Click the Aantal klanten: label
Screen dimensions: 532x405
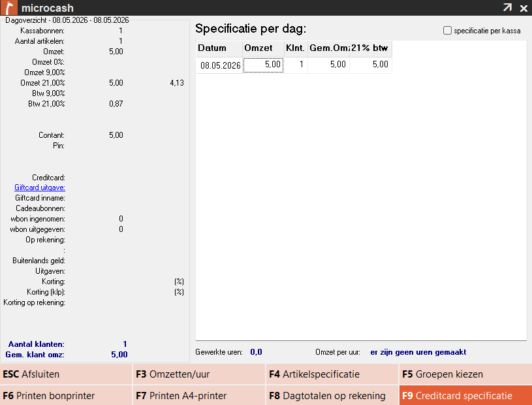pos(37,344)
